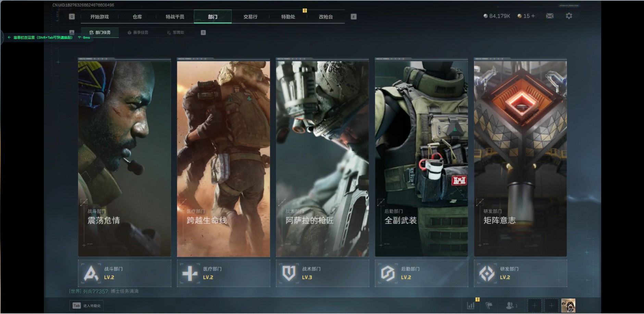This screenshot has width=644, height=314.
Task: Switch to the 仓库 tab
Action: pyautogui.click(x=137, y=17)
